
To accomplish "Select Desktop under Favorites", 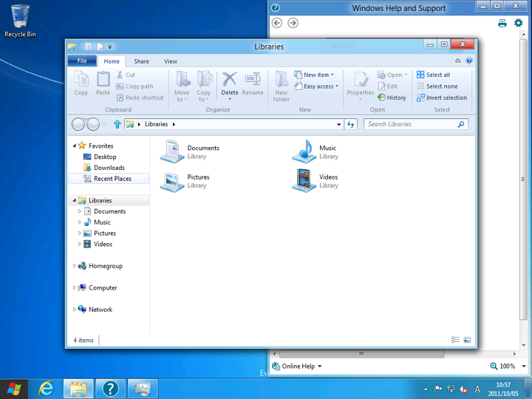I will click(100, 157).
